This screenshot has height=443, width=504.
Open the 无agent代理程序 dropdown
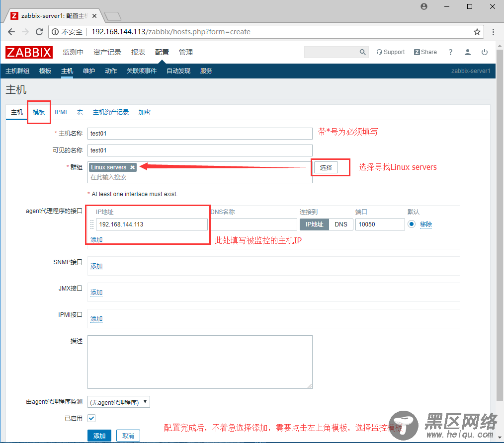119,402
